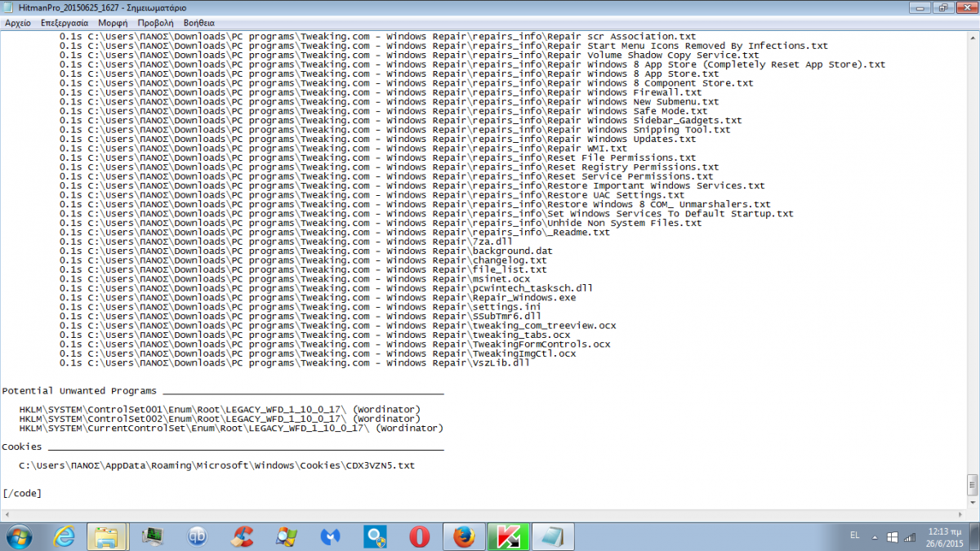Click the line ending in VszLib.dll
Image resolution: width=980 pixels, height=551 pixels.
(x=294, y=363)
